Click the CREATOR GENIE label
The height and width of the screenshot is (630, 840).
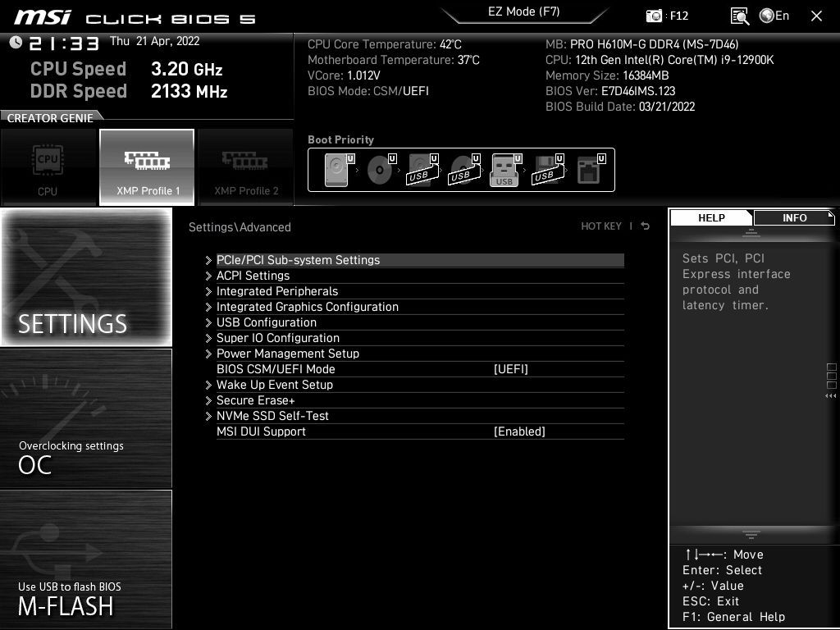click(50, 118)
